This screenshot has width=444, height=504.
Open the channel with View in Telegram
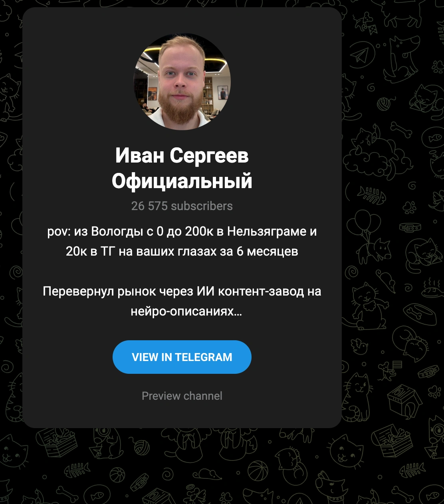click(x=182, y=357)
